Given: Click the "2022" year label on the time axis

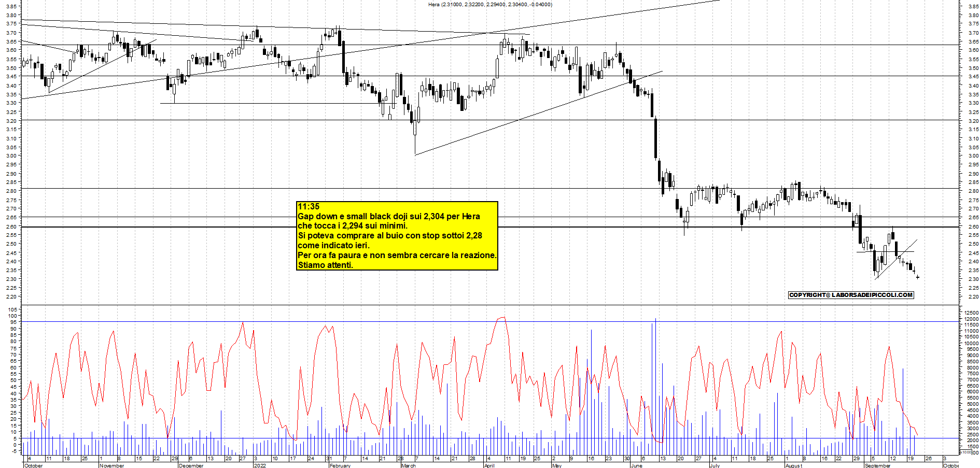Looking at the screenshot, I should 260,465.
